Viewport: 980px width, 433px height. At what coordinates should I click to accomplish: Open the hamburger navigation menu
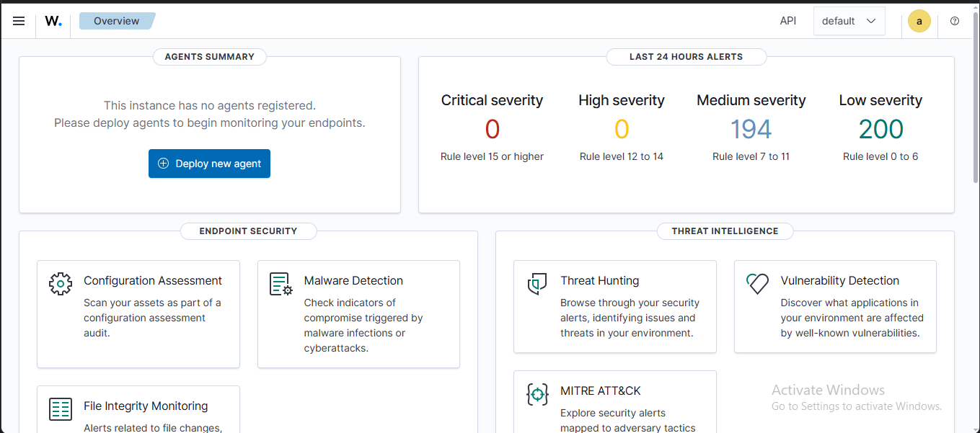[x=19, y=21]
